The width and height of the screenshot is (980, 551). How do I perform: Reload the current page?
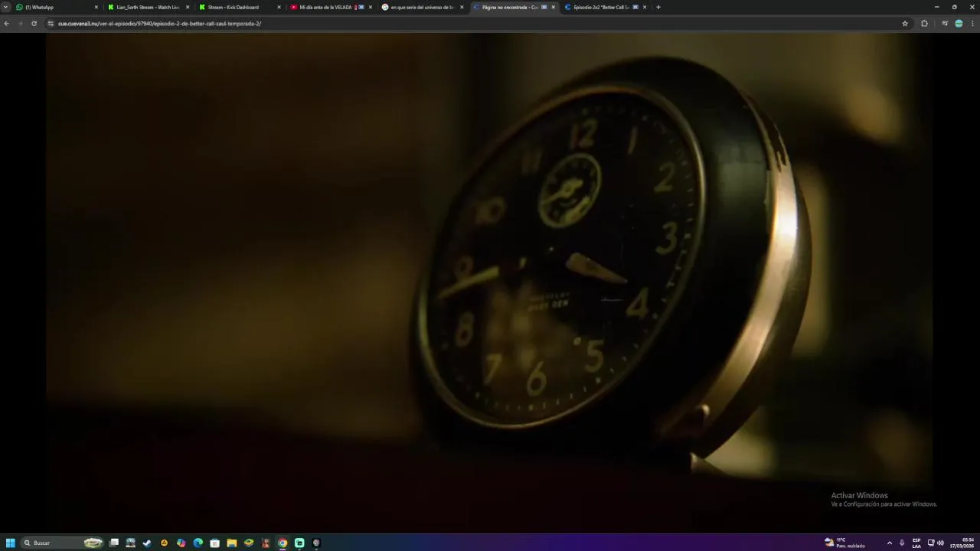point(34,24)
